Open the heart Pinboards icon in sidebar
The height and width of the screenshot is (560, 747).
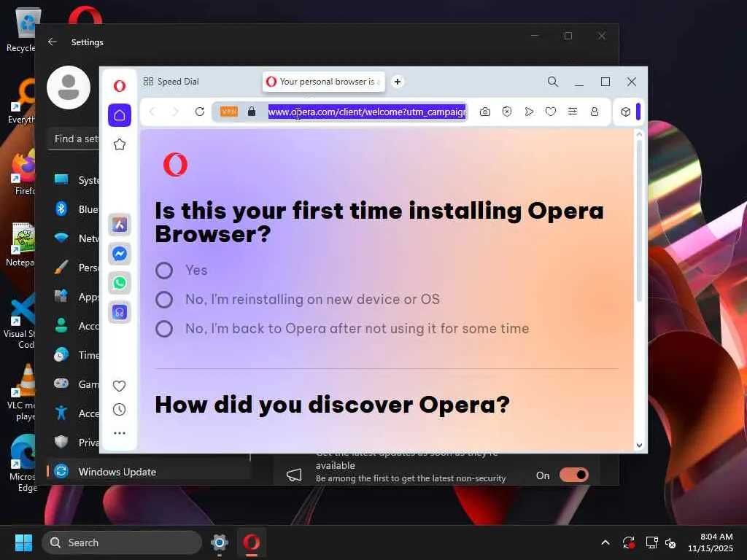(x=119, y=386)
